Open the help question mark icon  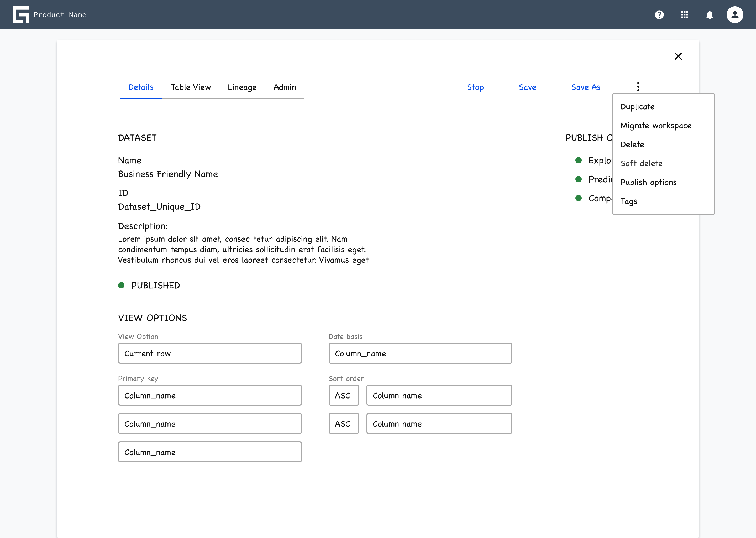click(x=659, y=14)
